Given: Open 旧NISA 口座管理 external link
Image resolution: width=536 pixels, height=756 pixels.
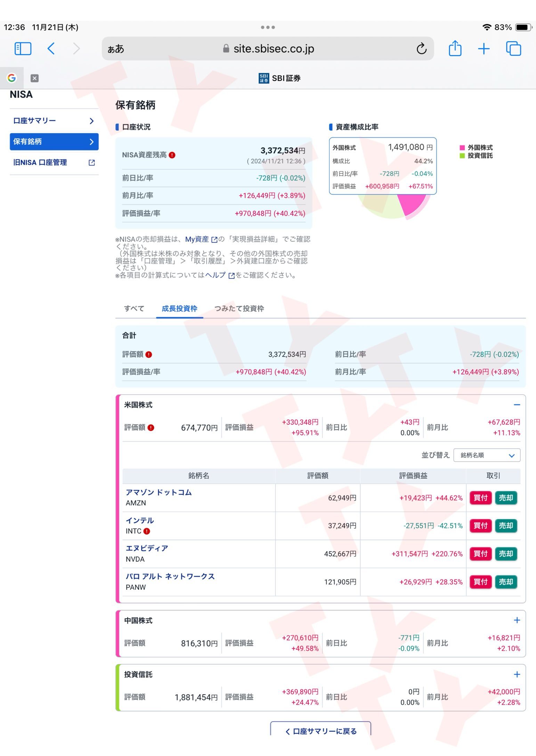Looking at the screenshot, I should (x=54, y=162).
